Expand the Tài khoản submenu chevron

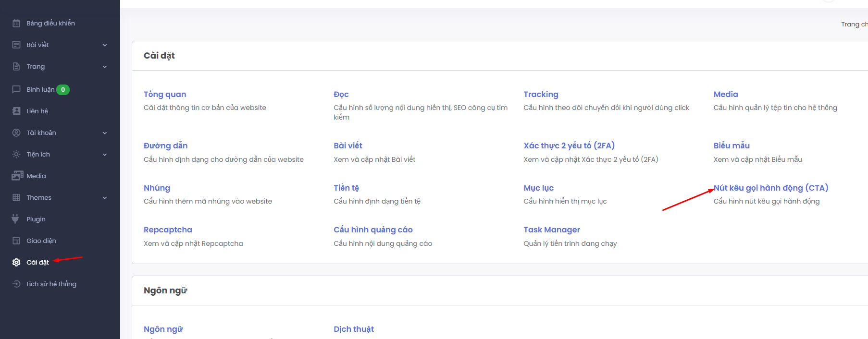pos(105,133)
